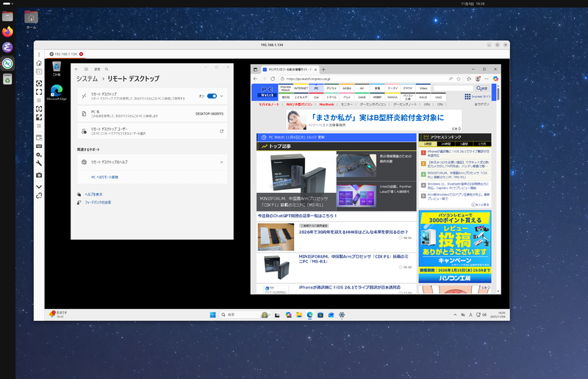588x379 pixels.
Task: Open the Edge settings and more menu
Action: [487, 79]
